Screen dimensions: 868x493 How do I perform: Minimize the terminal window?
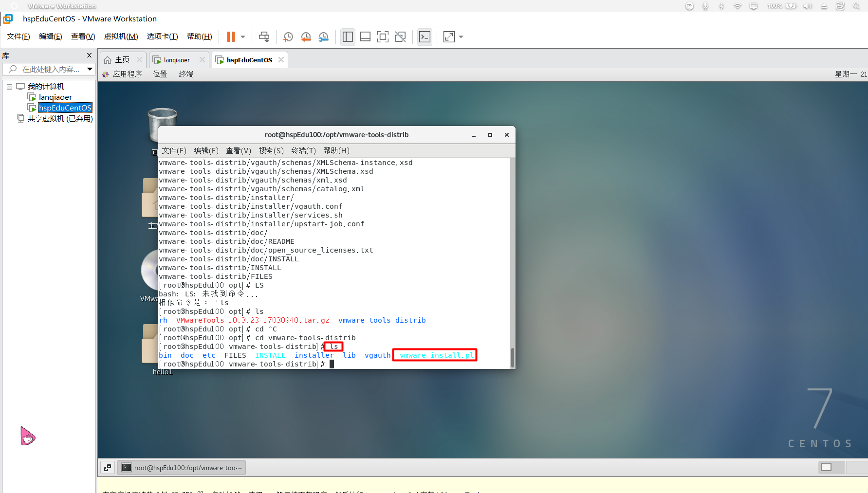[x=473, y=135]
